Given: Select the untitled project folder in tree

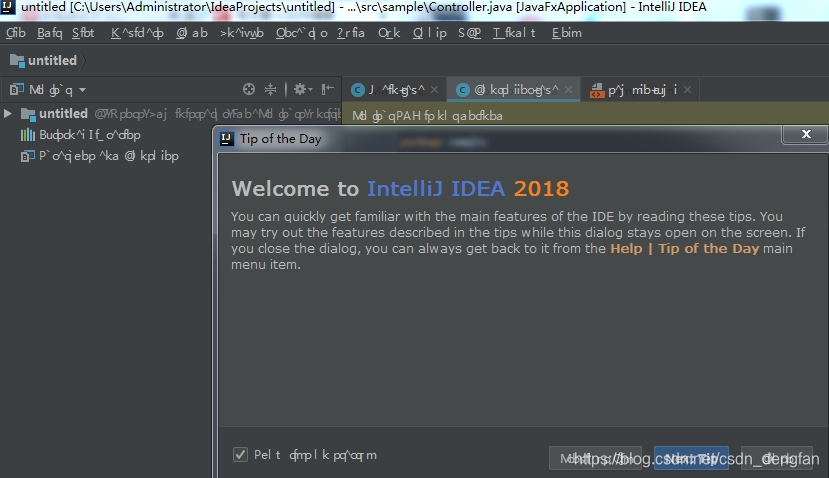Looking at the screenshot, I should tap(63, 113).
